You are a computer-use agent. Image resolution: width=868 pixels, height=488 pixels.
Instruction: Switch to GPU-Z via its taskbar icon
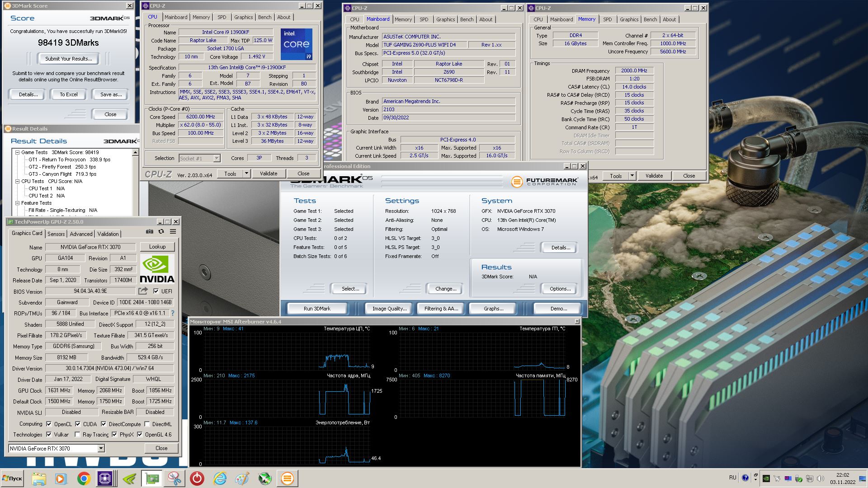point(151,479)
